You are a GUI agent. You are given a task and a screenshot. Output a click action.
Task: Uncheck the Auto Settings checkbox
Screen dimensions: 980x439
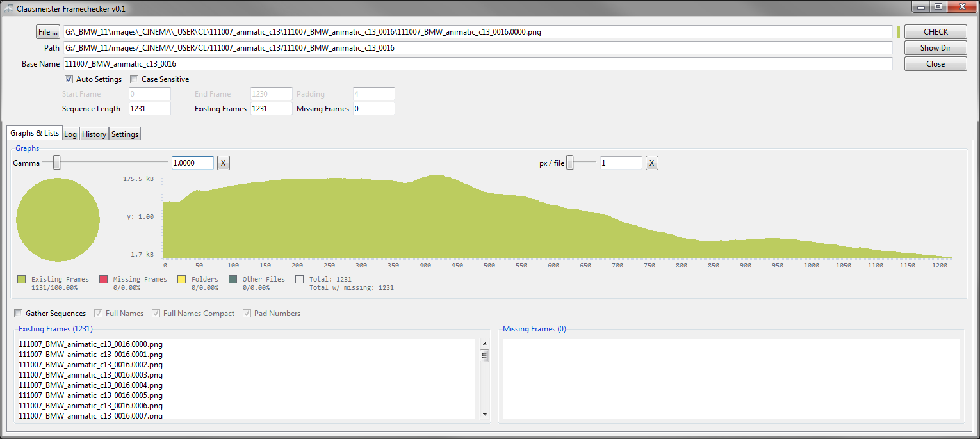coord(69,79)
